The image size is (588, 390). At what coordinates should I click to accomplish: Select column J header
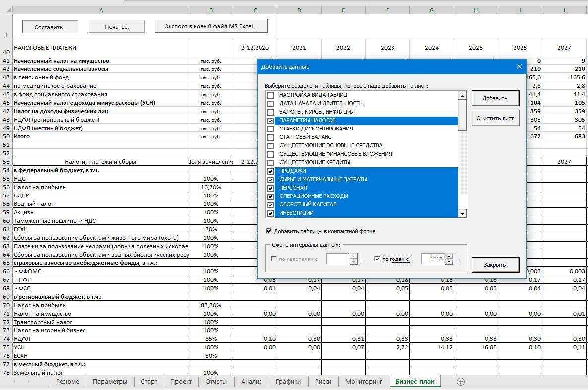pyautogui.click(x=564, y=10)
